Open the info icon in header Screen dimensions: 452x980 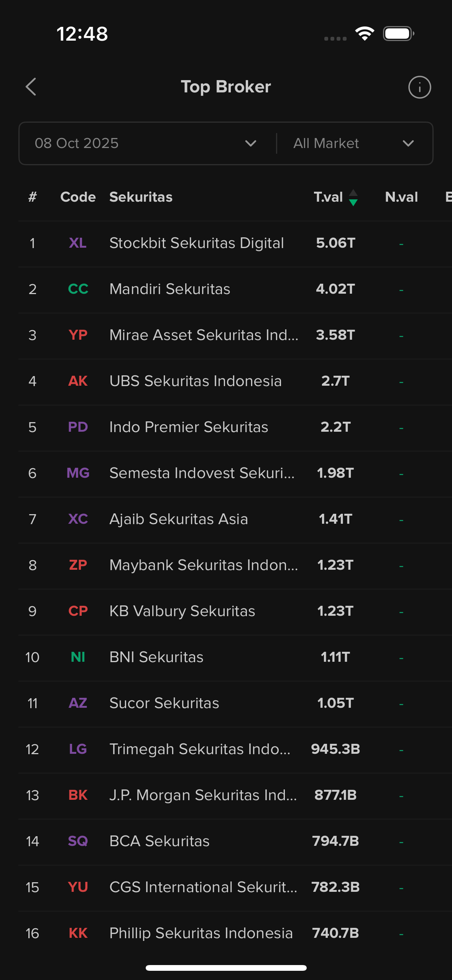[x=419, y=87]
